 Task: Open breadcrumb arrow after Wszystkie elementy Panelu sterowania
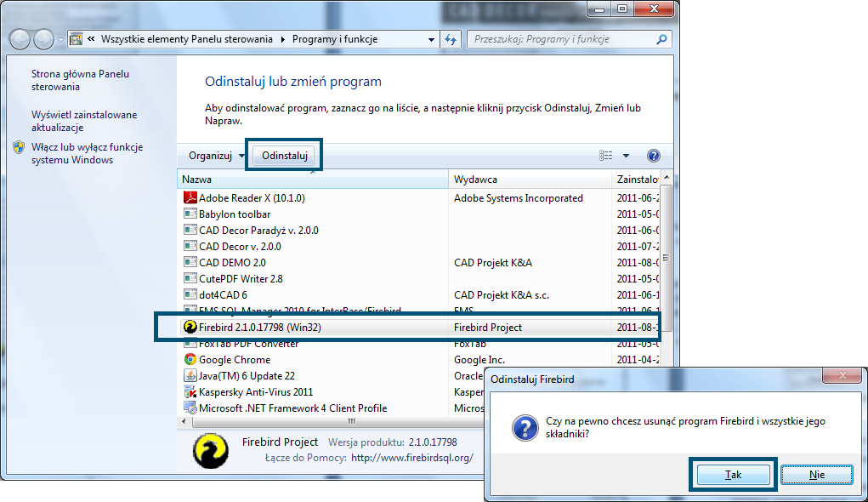coord(283,39)
